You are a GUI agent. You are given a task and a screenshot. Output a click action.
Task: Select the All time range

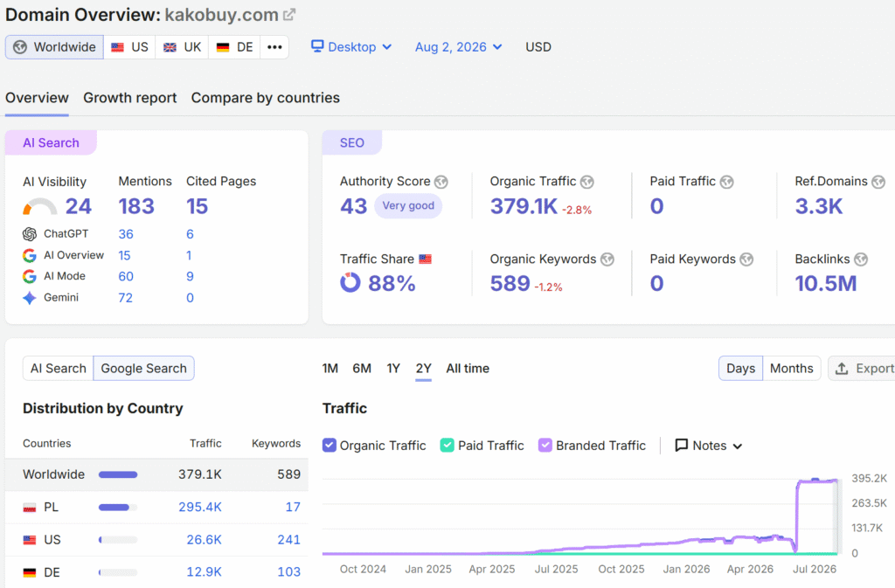(468, 369)
